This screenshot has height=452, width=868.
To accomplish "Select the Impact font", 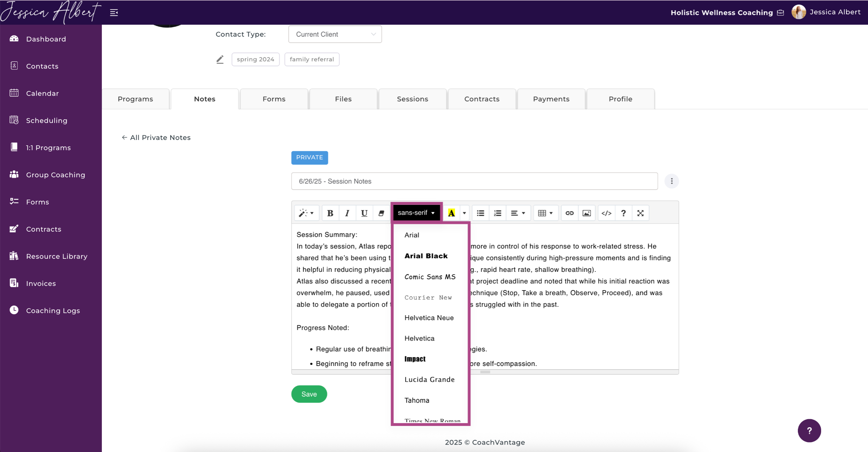I will coord(430,359).
